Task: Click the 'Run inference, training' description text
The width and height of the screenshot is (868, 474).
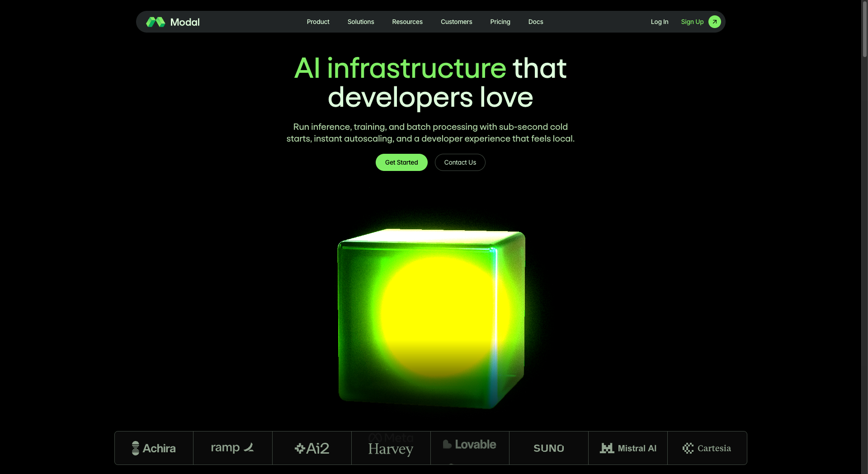Action: pos(430,133)
